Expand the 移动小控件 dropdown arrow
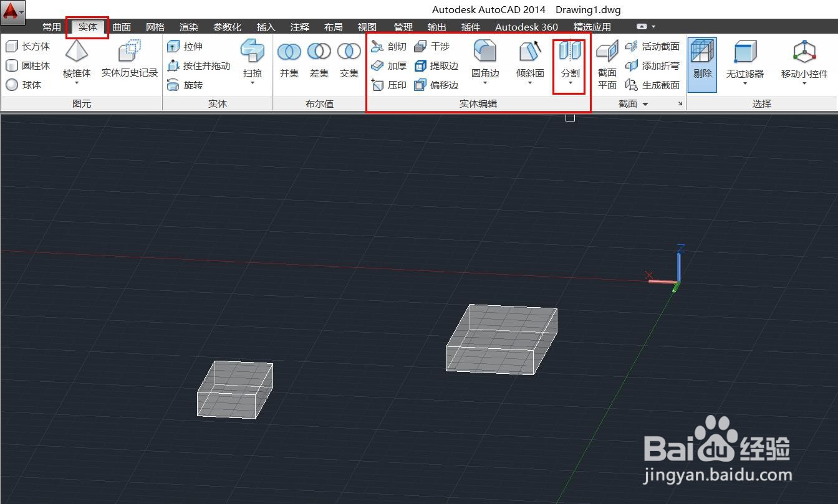Image resolution: width=838 pixels, height=504 pixels. (804, 83)
